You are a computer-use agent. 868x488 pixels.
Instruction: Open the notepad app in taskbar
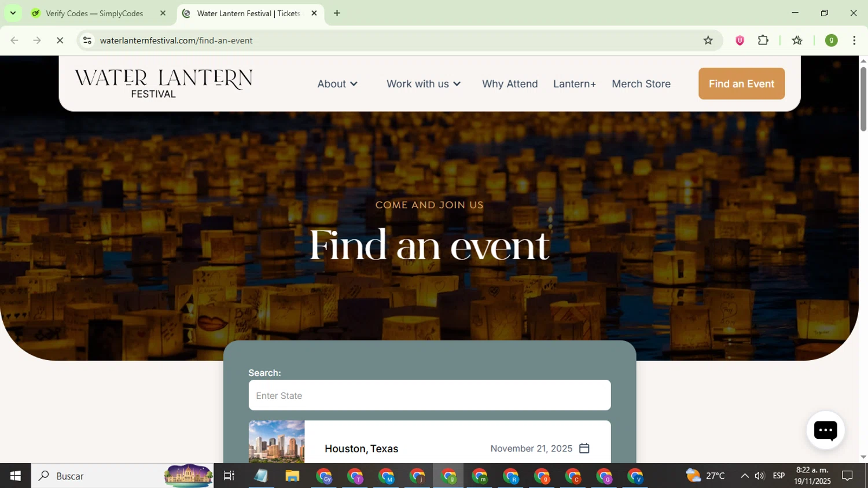pyautogui.click(x=261, y=476)
